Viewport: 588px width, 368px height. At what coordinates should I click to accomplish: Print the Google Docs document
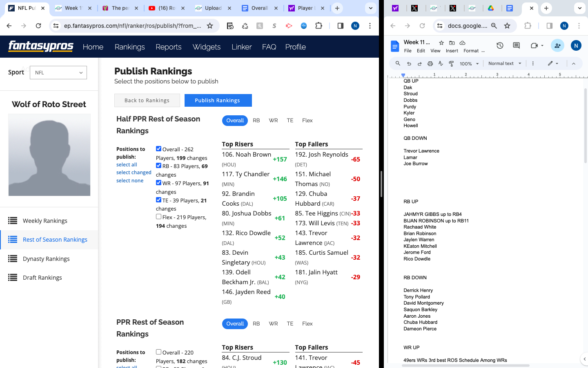click(430, 63)
